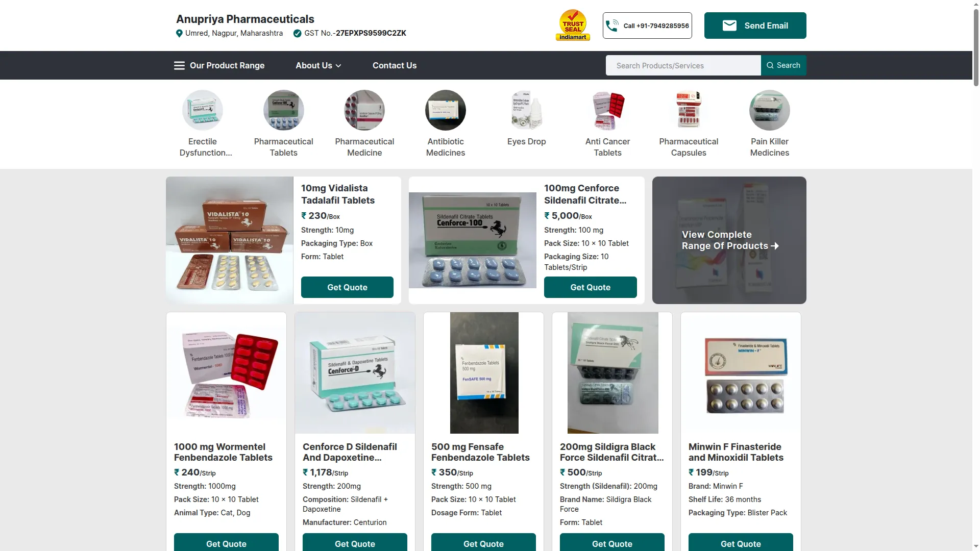Open View Complete Range Of Products
This screenshot has width=980, height=551.
pyautogui.click(x=729, y=240)
